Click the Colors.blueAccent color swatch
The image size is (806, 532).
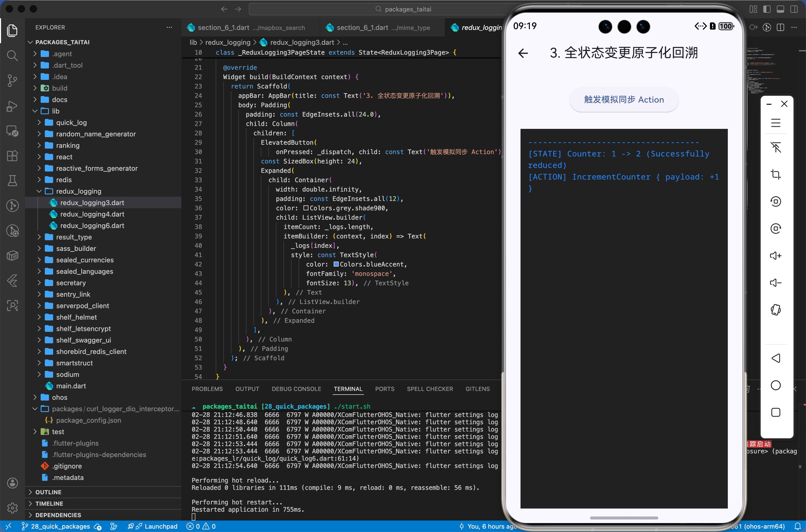[x=336, y=264]
